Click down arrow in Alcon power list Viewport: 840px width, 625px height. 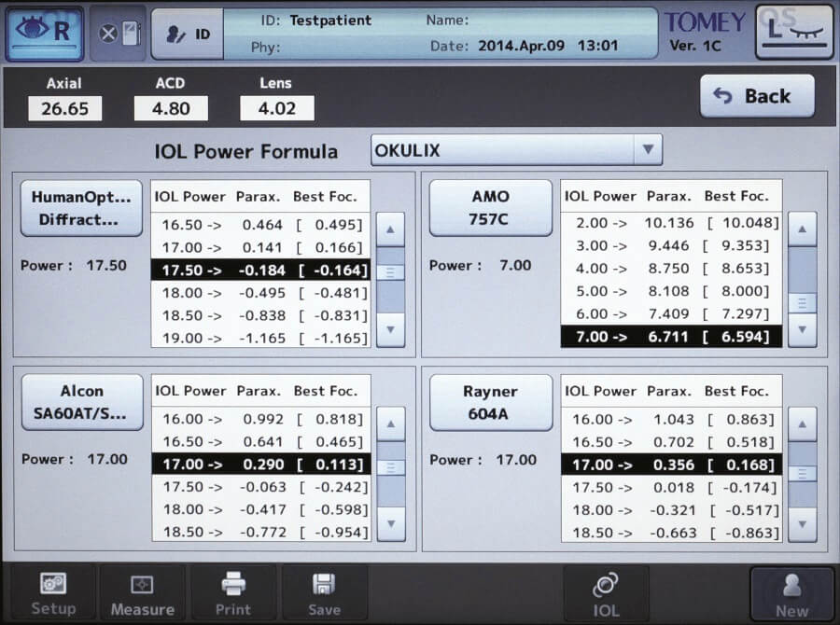pyautogui.click(x=391, y=523)
